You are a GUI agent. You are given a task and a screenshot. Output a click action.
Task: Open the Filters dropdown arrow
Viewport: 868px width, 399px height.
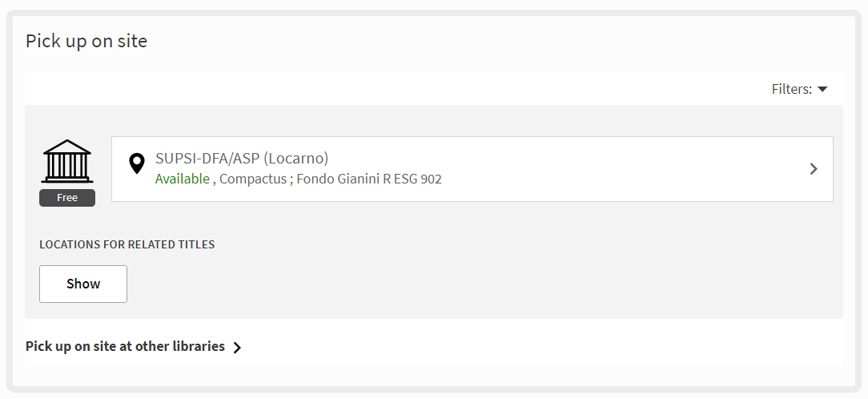(x=822, y=89)
